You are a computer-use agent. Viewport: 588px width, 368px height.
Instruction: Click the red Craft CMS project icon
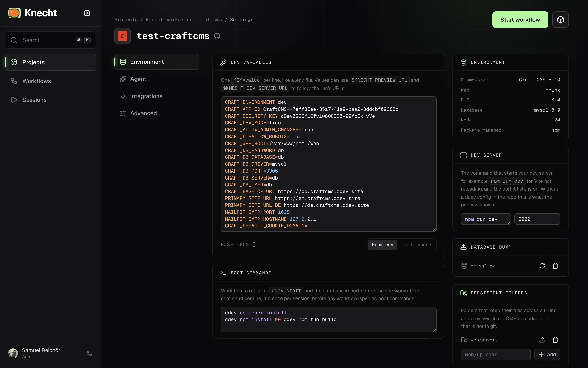[x=122, y=36]
